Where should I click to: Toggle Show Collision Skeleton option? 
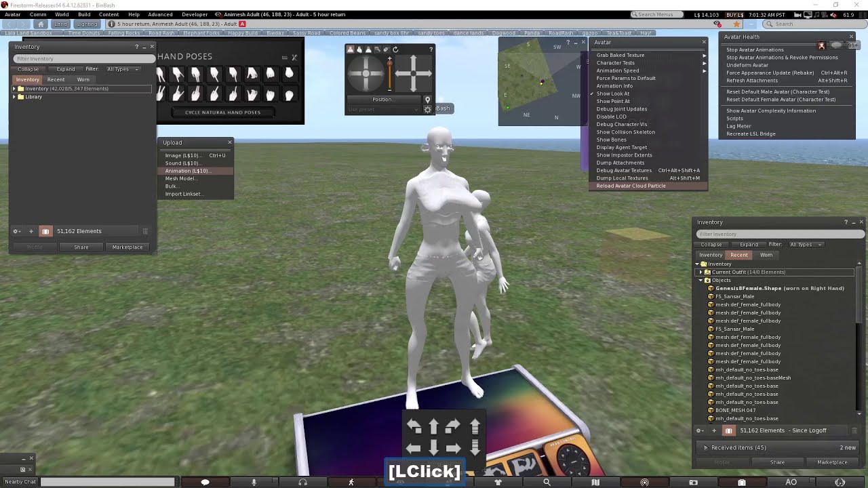pos(625,132)
